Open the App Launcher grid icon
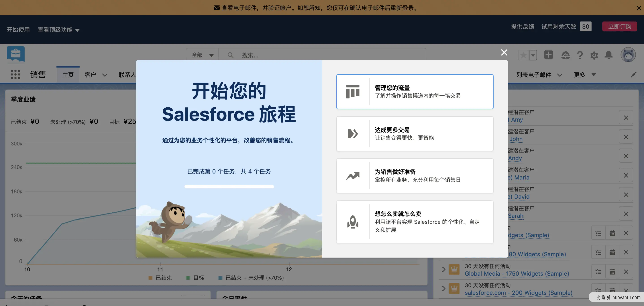 point(15,75)
